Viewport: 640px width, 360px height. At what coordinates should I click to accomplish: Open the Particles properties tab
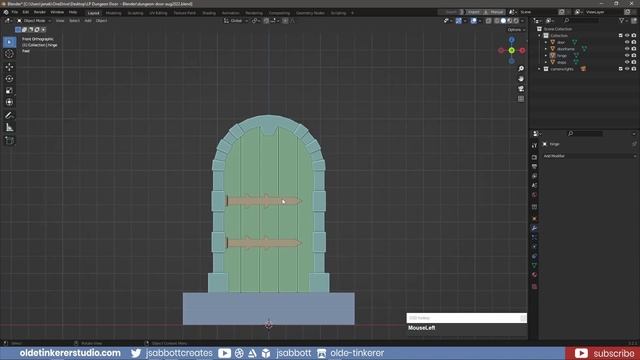coord(534,238)
